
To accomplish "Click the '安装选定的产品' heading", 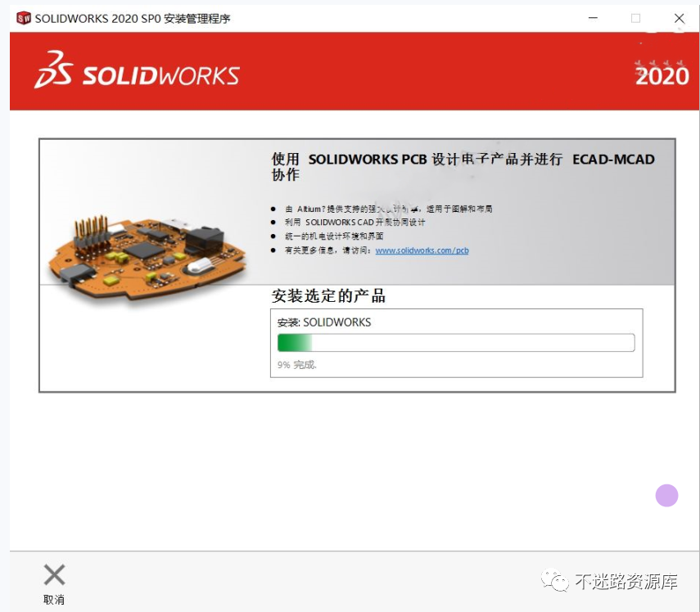I will (328, 295).
